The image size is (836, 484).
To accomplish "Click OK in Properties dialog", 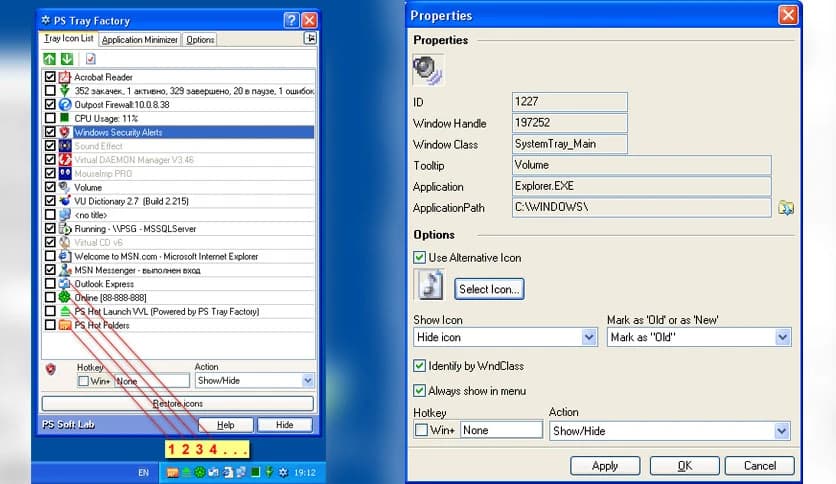I will point(685,466).
